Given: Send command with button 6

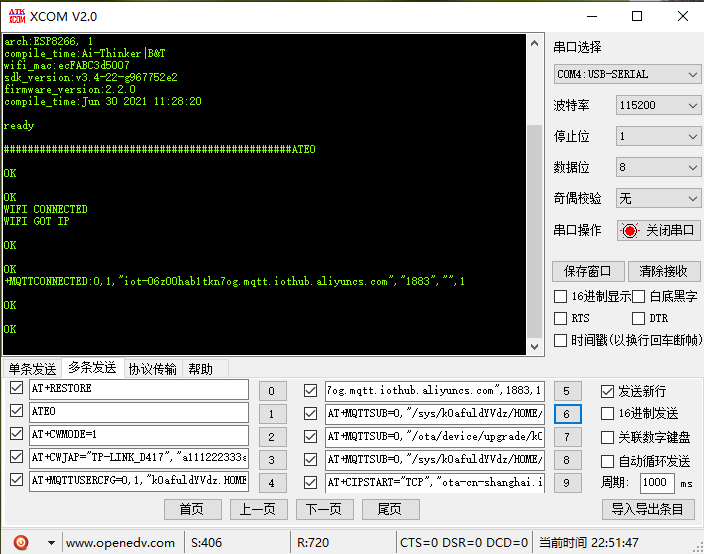Looking at the screenshot, I should point(568,414).
